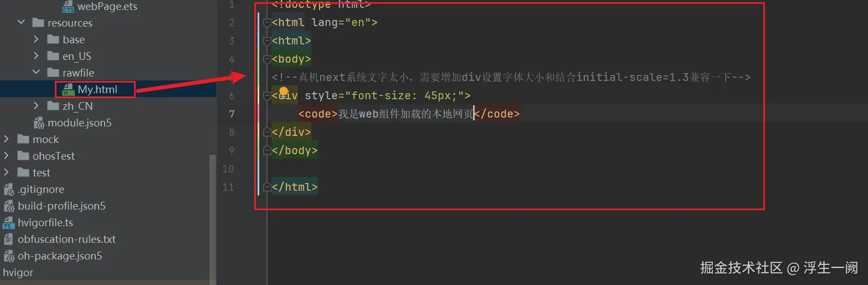
Task: Click the opening <code> tag
Action: click(x=318, y=114)
